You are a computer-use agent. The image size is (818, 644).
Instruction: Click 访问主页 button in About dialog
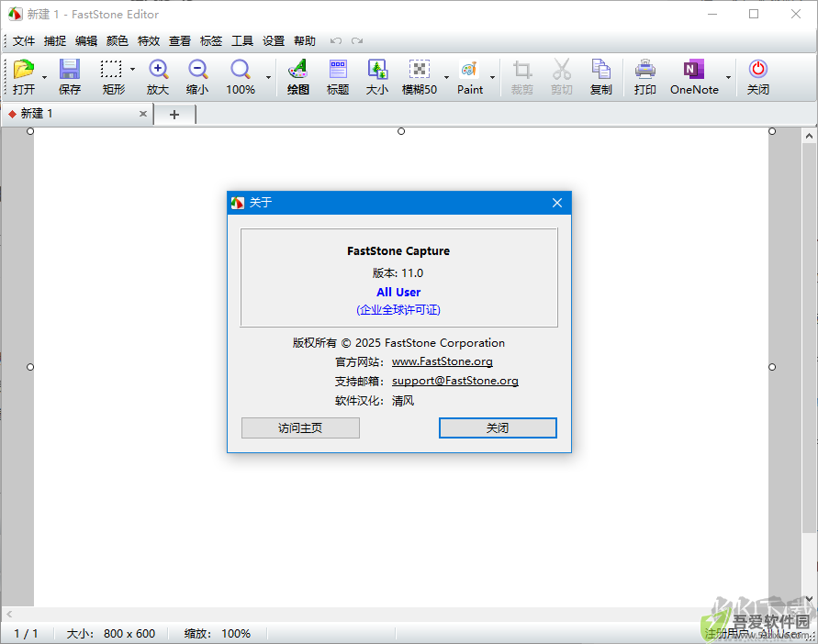[x=300, y=428]
